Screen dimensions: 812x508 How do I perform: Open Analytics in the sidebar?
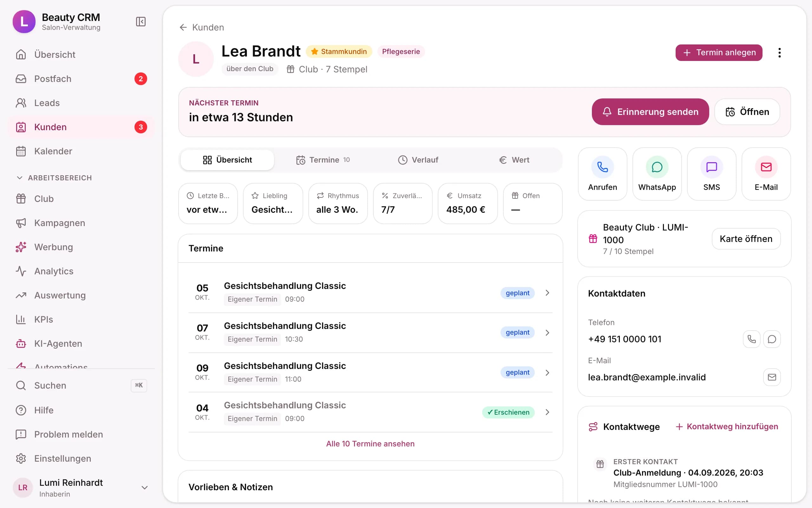pyautogui.click(x=81, y=271)
